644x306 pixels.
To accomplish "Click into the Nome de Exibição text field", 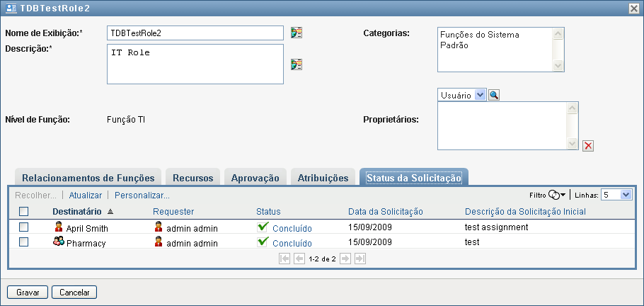I will point(195,33).
